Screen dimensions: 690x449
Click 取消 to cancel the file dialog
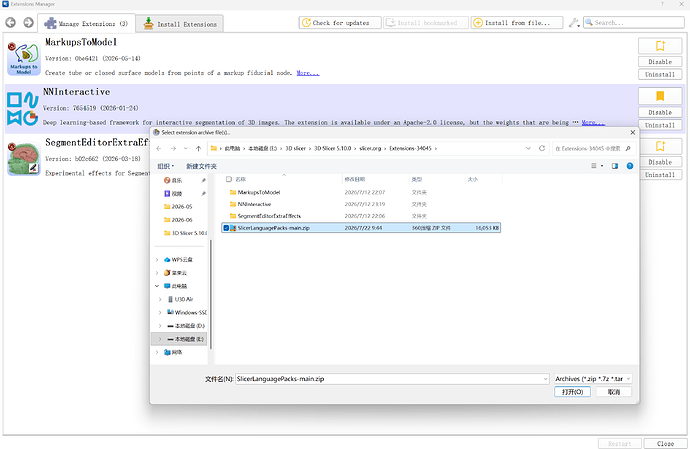[x=614, y=392]
